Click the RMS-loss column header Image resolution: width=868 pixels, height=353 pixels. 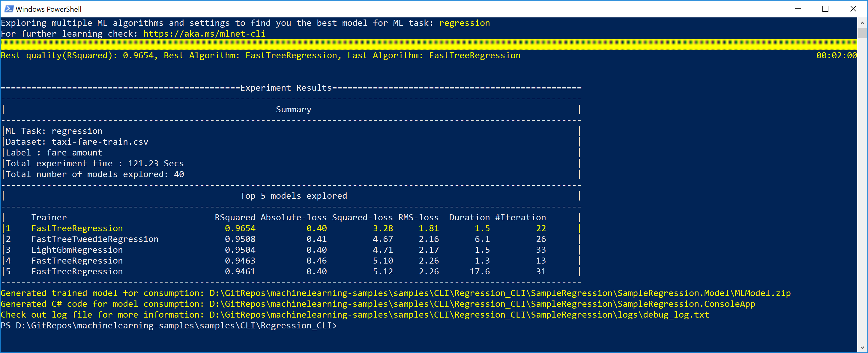[x=418, y=217]
